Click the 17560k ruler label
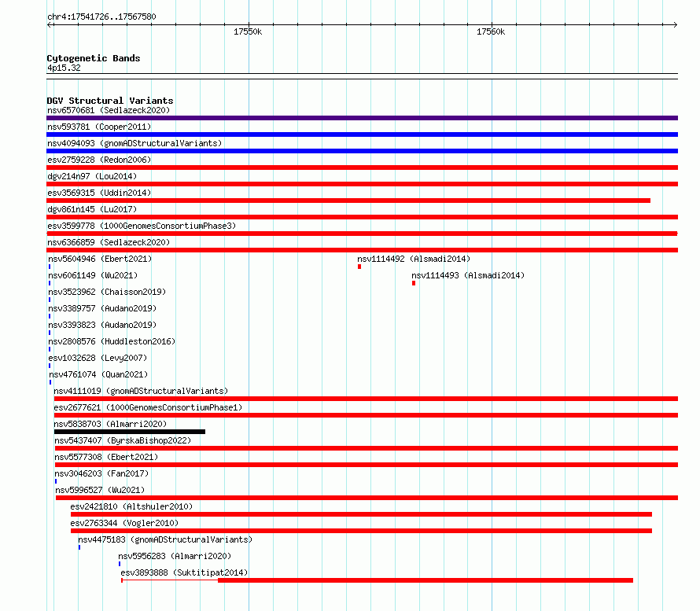Screen dimensions: 700x611 (x=491, y=31)
